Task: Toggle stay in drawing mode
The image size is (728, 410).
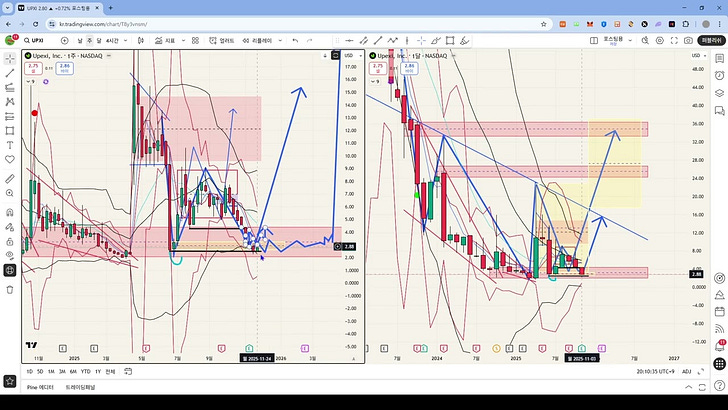Action: tap(10, 227)
